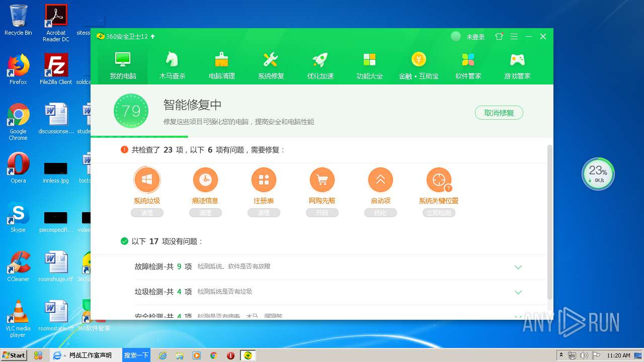Select the Acrobat Reader DC desktop icon
The width and height of the screenshot is (644, 362).
click(56, 23)
